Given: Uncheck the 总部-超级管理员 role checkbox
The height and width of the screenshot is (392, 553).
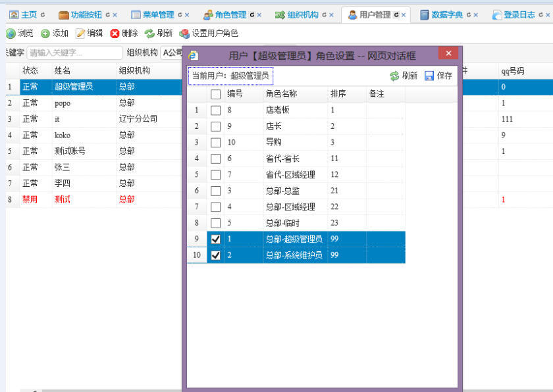Looking at the screenshot, I should click(x=215, y=239).
